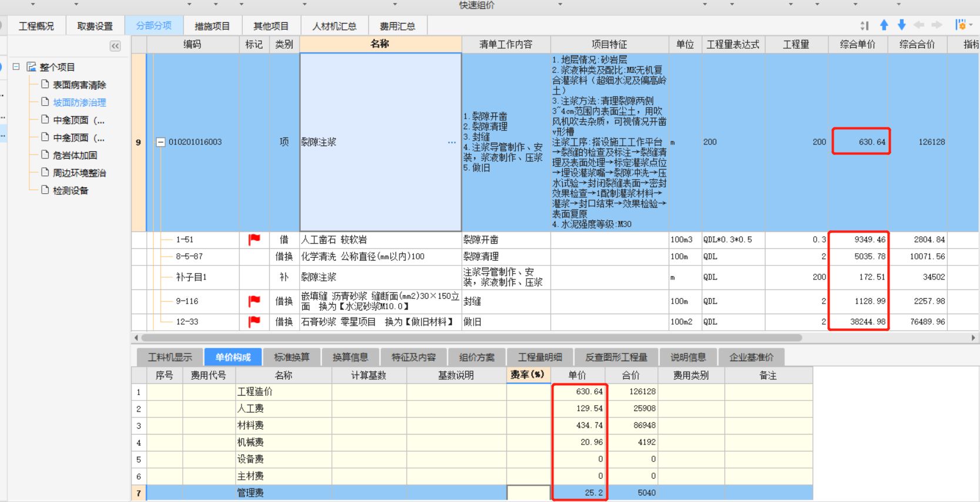Click the 费率 input cell for 管理费
Viewport: 980px width, 502px height.
pos(528,493)
